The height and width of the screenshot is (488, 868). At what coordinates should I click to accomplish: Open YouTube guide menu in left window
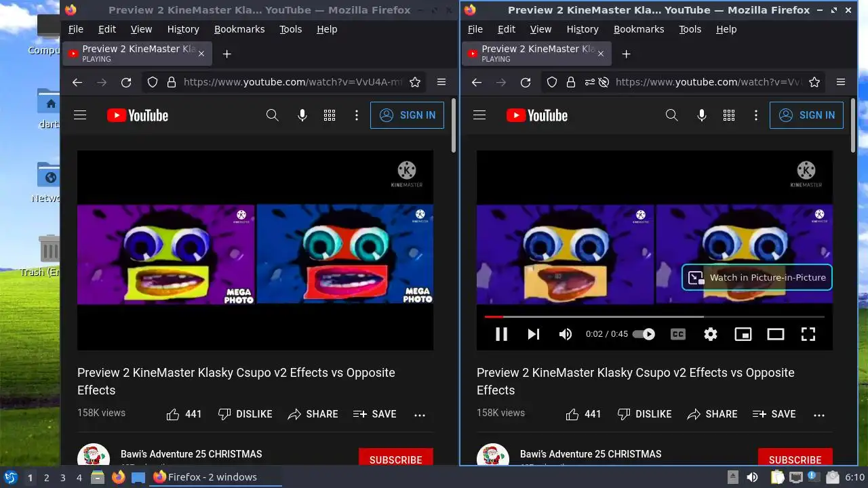tap(80, 115)
